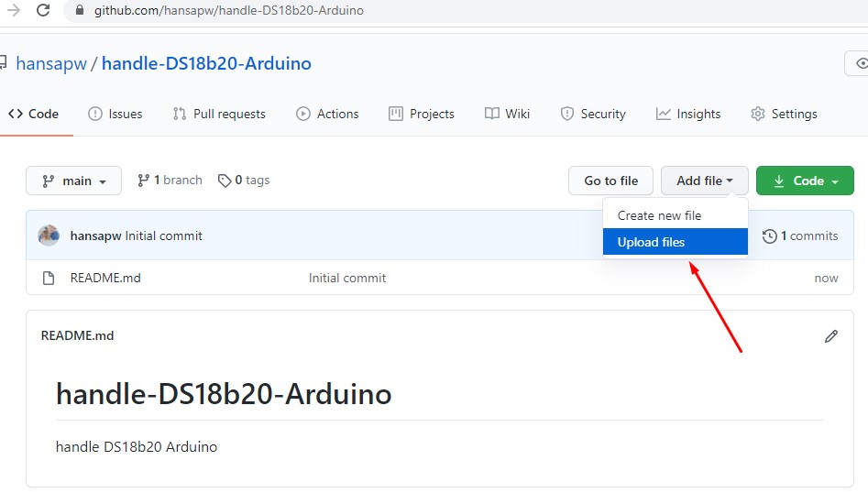Expand the main branch dropdown
Image resolution: width=868 pixels, height=504 pixels.
pyautogui.click(x=73, y=181)
